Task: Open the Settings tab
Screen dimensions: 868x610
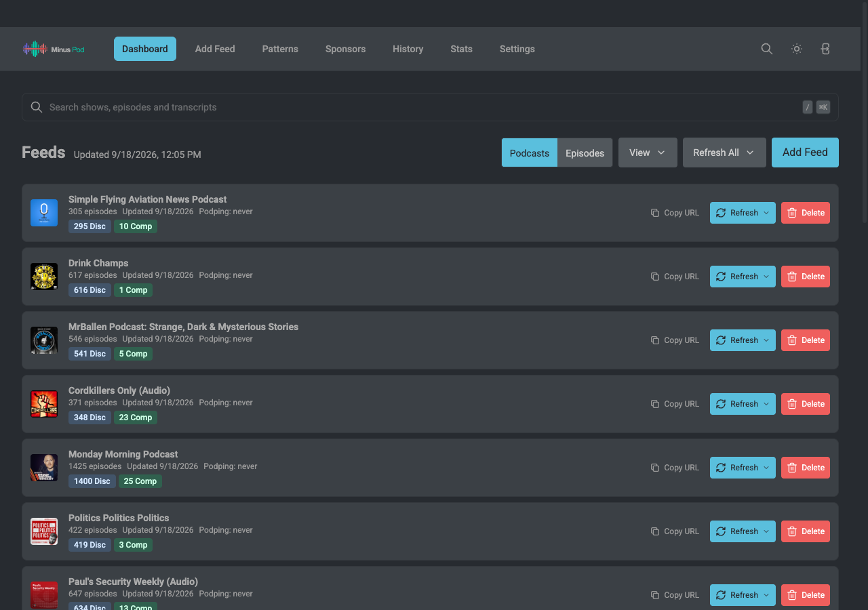Action: pos(517,49)
